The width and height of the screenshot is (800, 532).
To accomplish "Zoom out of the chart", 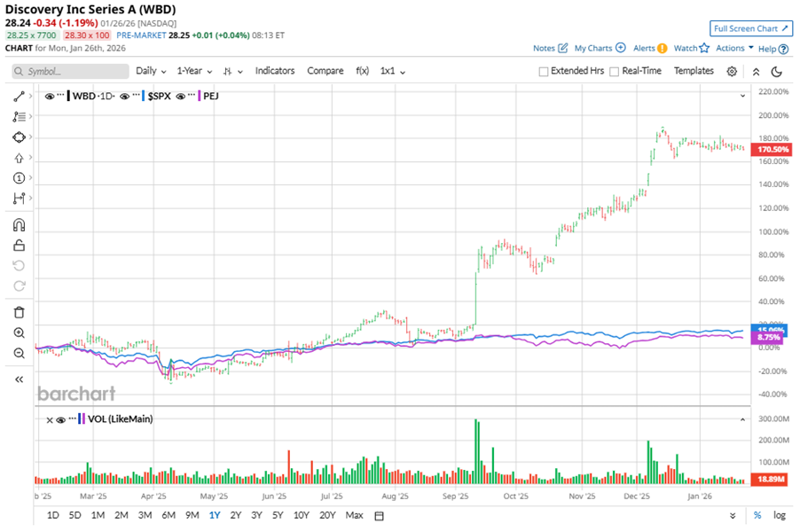I will (19, 354).
